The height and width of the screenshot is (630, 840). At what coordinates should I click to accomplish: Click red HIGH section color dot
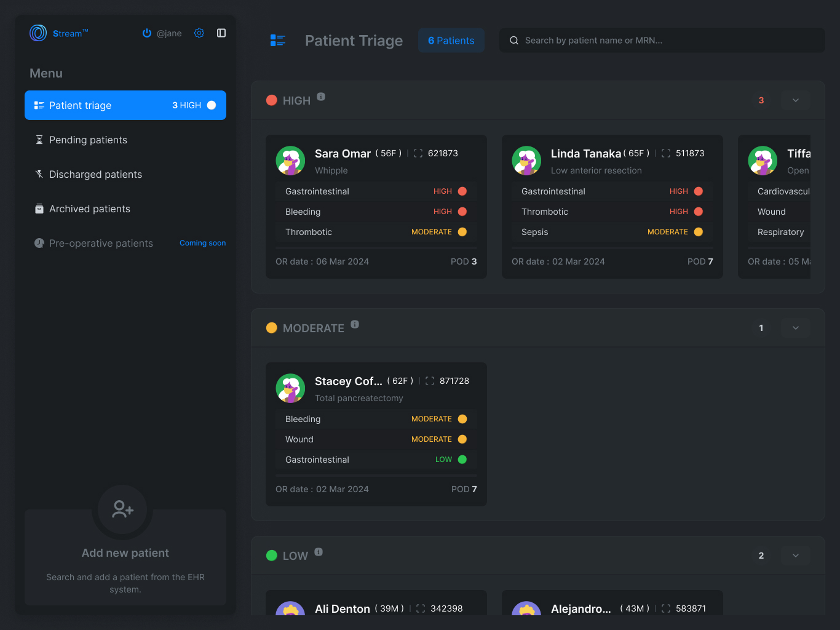point(272,100)
